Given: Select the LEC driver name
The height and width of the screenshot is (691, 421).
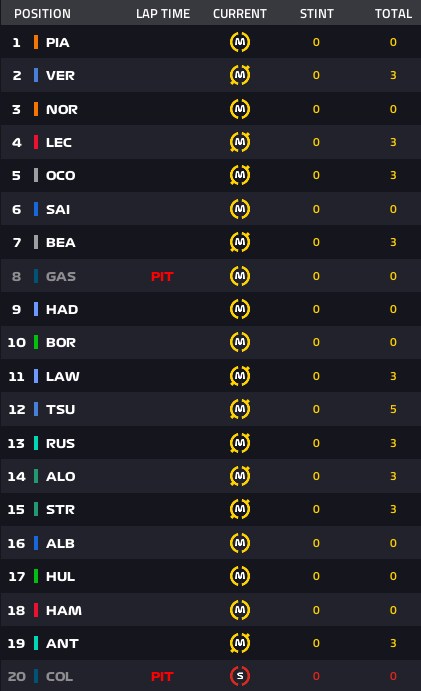Looking at the screenshot, I should tap(59, 142).
